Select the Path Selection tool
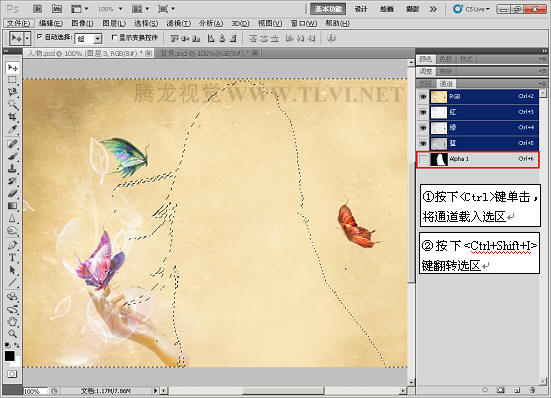Image resolution: width=551 pixels, height=398 pixels. 13,270
